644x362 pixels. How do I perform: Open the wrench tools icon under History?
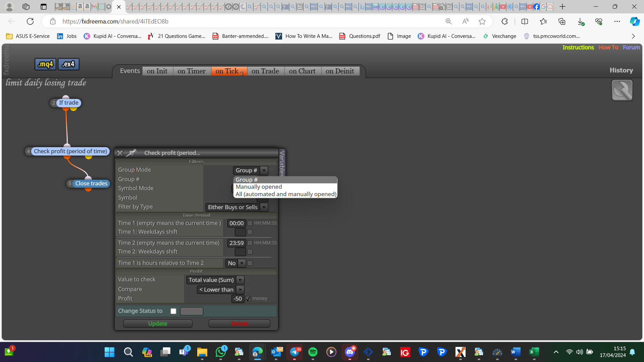tap(622, 90)
